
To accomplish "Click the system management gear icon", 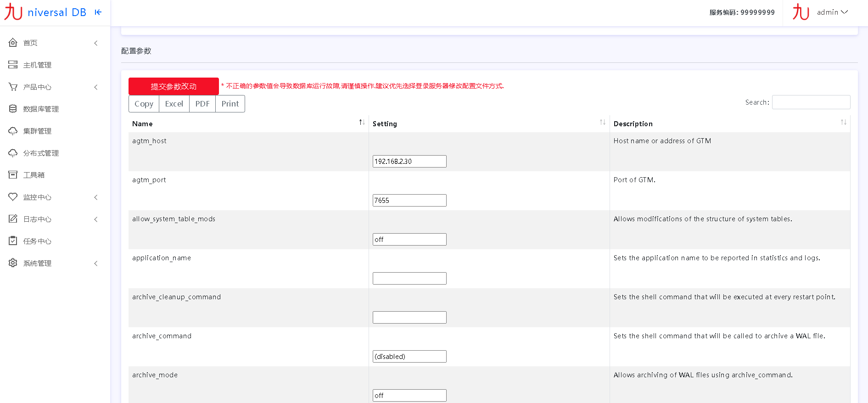I will coord(13,263).
